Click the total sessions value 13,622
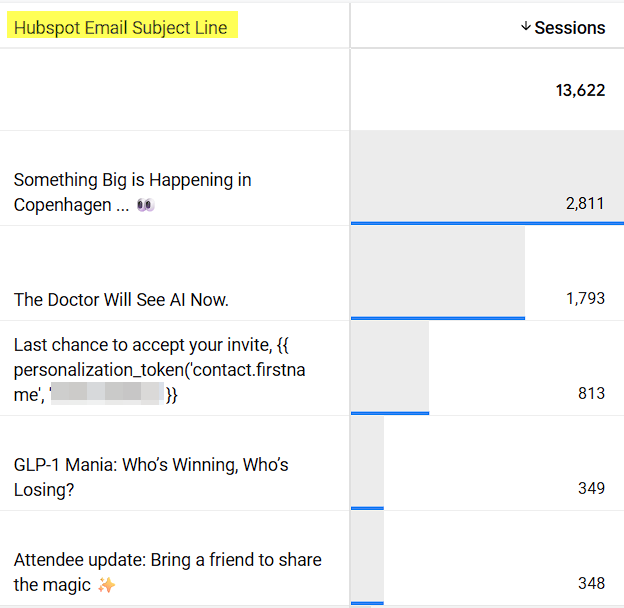624x608 pixels. click(x=580, y=90)
